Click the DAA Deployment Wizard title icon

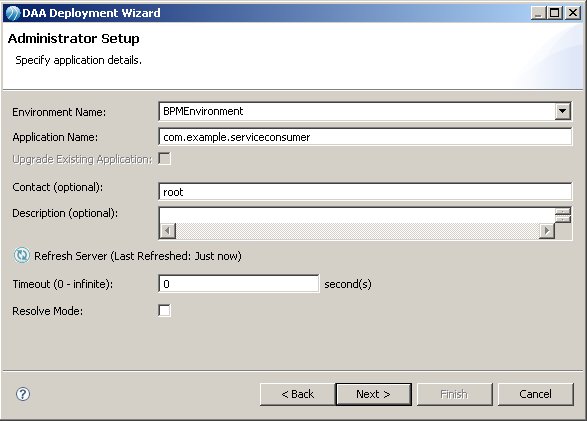click(x=12, y=13)
